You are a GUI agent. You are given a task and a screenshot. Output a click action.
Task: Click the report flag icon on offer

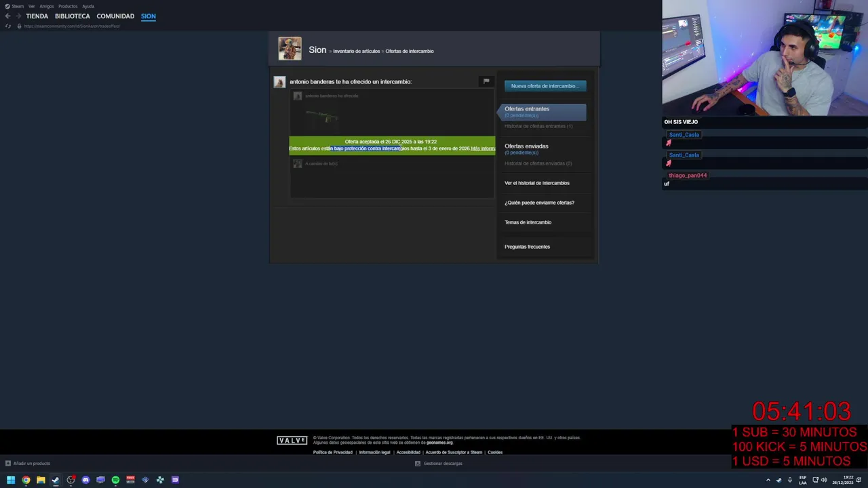(x=486, y=81)
